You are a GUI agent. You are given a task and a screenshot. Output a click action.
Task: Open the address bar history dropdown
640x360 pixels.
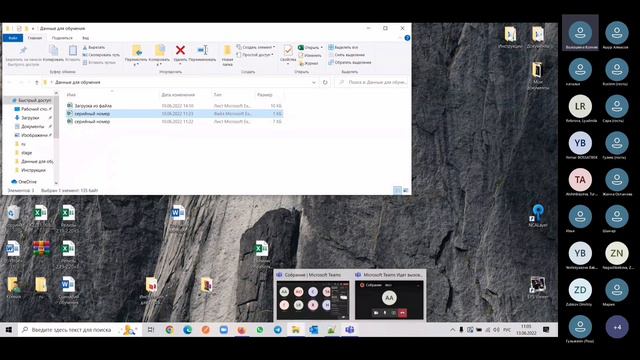(x=313, y=82)
